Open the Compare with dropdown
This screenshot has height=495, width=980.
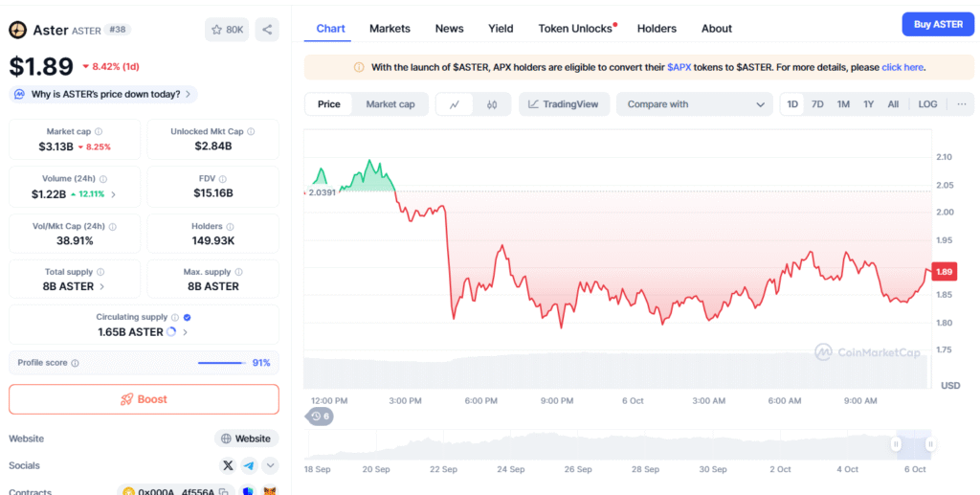(695, 104)
